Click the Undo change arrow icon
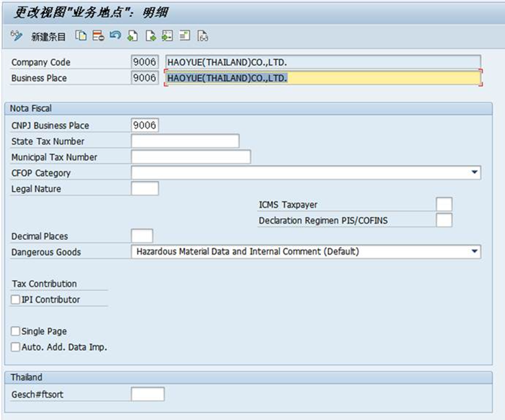The height and width of the screenshot is (420, 505). (115, 35)
